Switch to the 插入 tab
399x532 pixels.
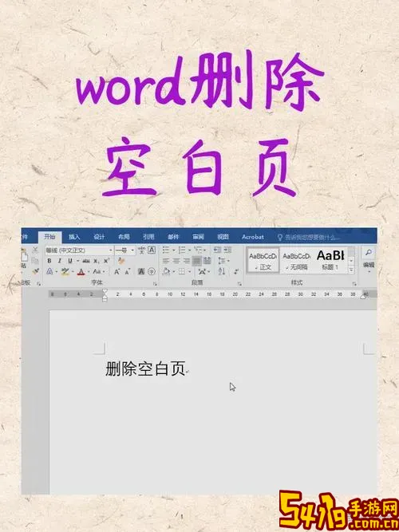[74, 237]
